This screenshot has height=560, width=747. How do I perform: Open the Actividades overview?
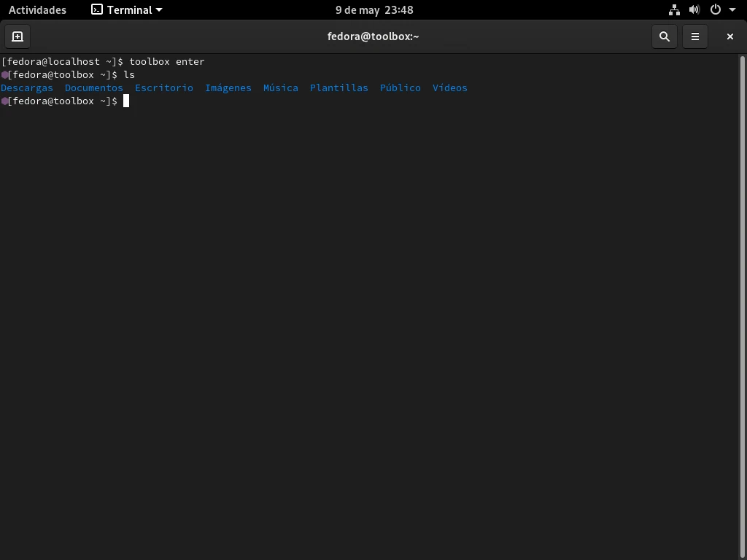[x=37, y=10]
